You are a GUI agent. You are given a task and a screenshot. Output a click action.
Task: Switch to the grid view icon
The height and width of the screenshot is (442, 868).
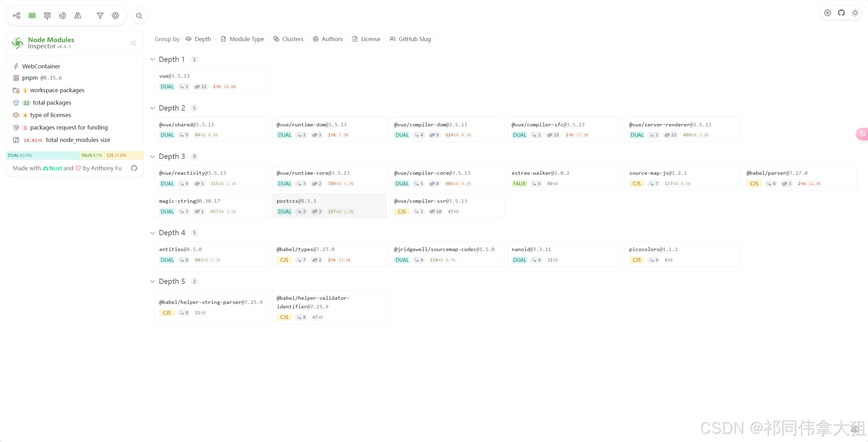coord(32,16)
